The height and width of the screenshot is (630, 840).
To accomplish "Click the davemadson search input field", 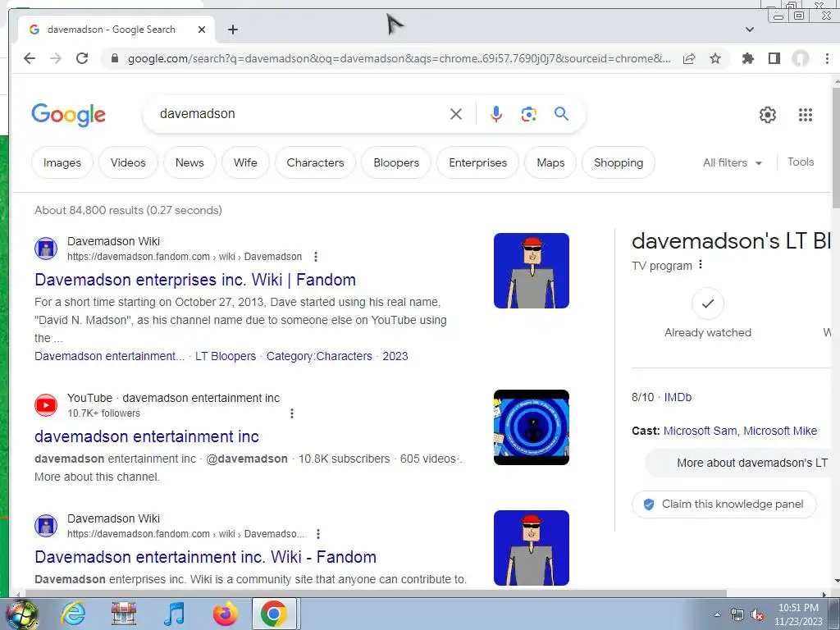I will click(300, 113).
